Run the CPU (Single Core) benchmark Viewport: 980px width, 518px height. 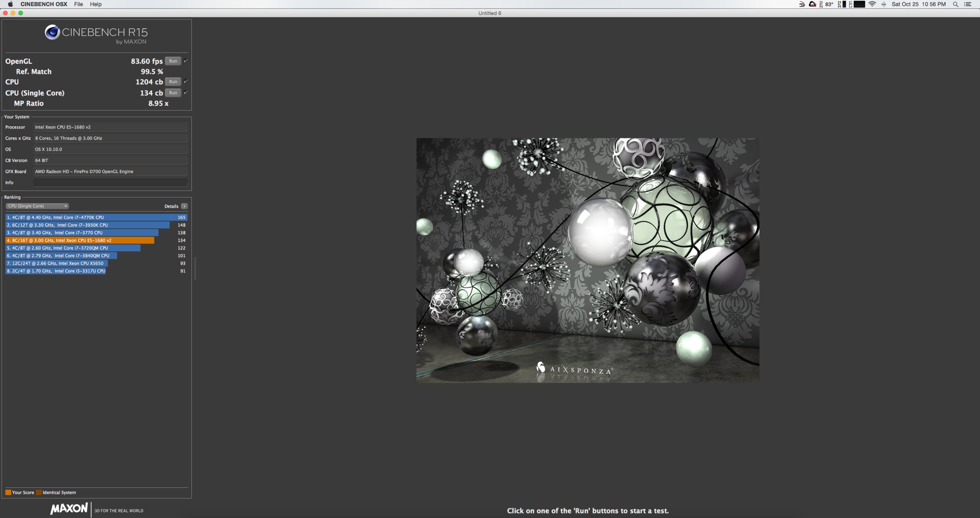pos(173,92)
